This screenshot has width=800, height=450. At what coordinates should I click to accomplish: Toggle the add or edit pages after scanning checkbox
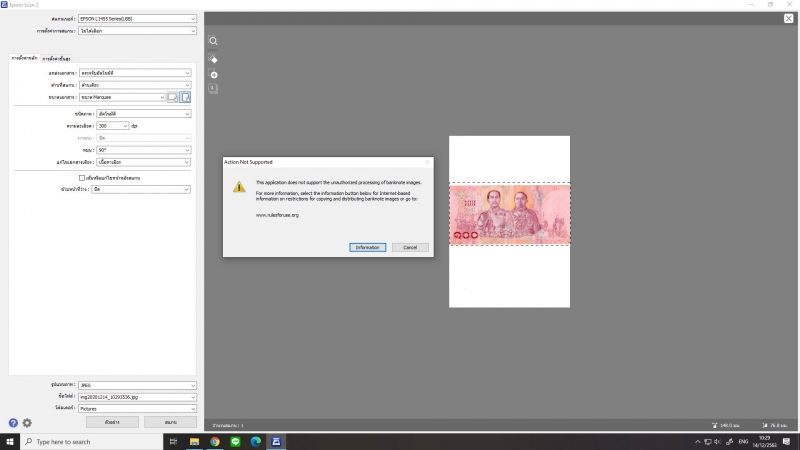(82, 178)
